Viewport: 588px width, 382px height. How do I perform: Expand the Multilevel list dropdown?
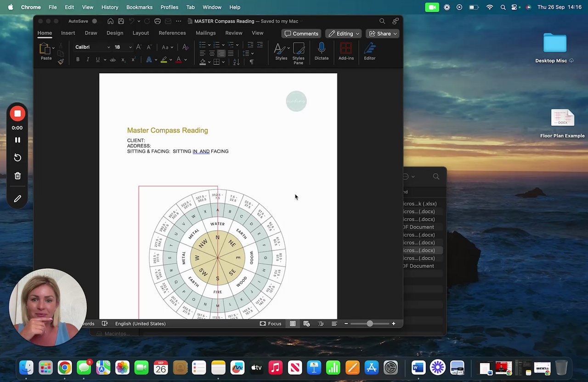237,45
